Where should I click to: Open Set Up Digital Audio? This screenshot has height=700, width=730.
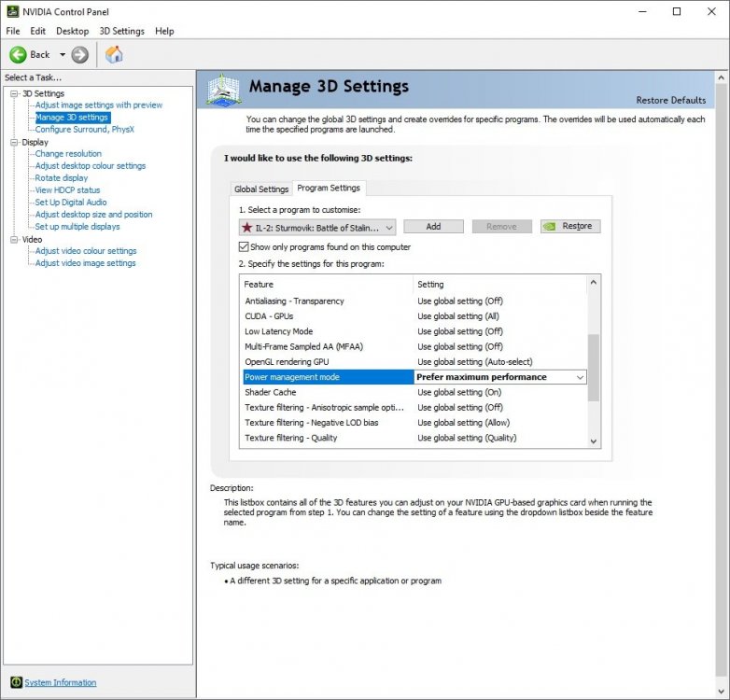coord(71,202)
